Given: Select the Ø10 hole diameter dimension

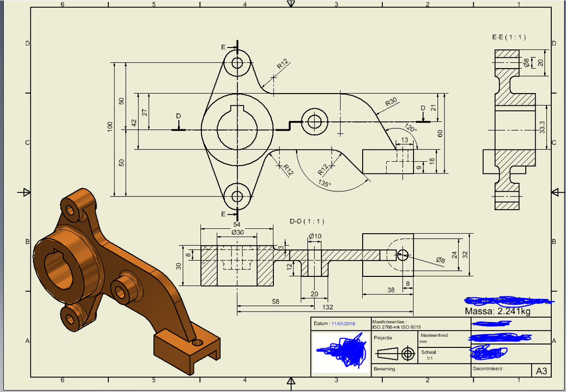Looking at the screenshot, I should click(x=315, y=236).
